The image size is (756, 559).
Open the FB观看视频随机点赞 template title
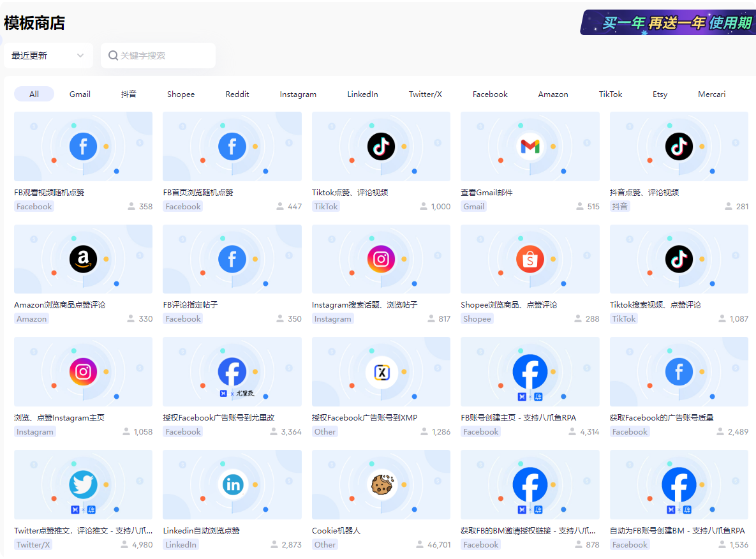tap(49, 192)
